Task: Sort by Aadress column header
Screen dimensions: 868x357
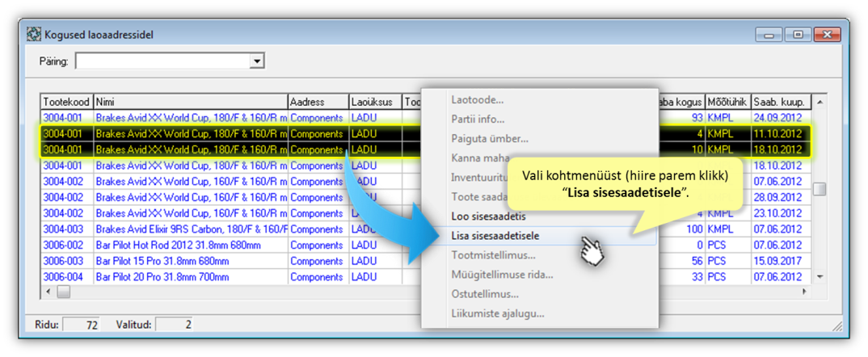Action: click(x=318, y=103)
